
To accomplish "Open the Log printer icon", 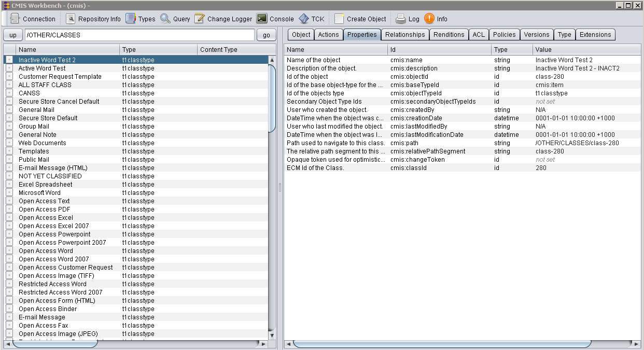I will pyautogui.click(x=401, y=19).
